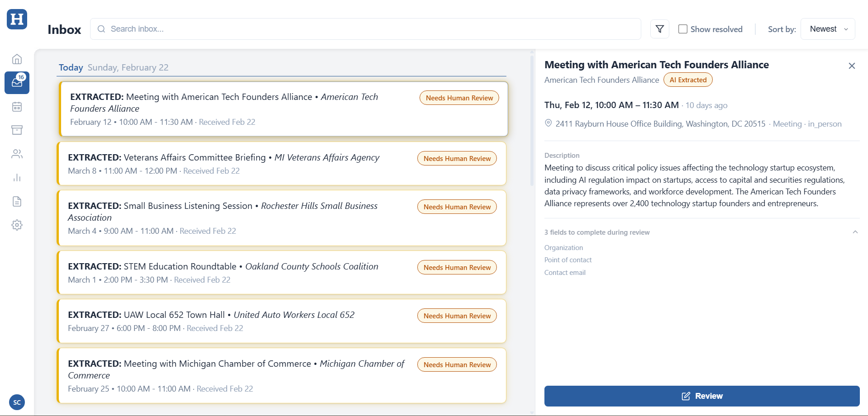Click the Search inbox field
This screenshot has height=416, width=868.
[365, 29]
